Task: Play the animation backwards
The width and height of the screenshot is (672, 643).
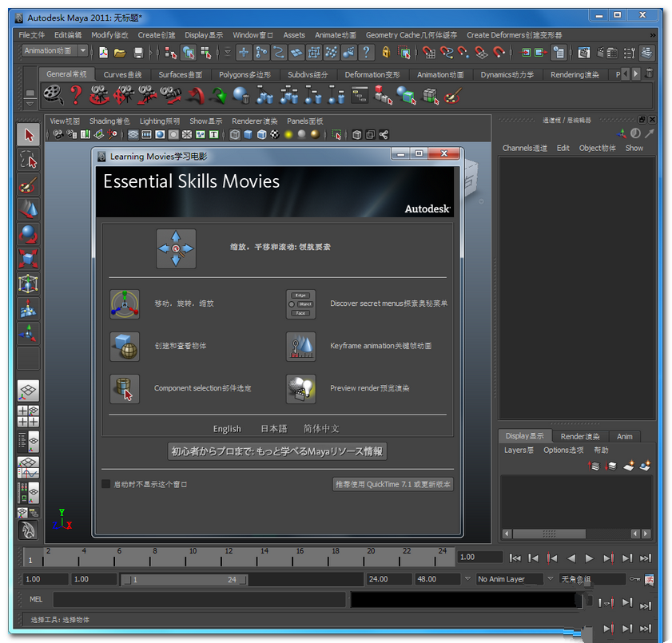Action: click(571, 558)
